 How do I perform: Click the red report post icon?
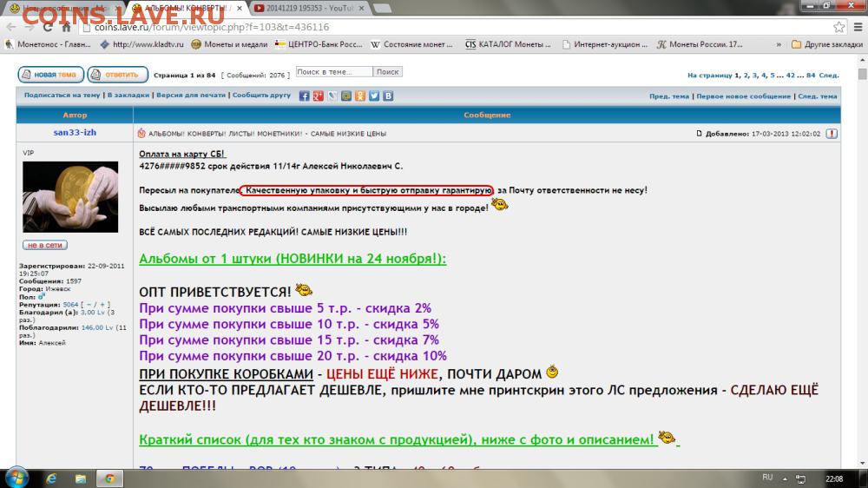coord(832,134)
